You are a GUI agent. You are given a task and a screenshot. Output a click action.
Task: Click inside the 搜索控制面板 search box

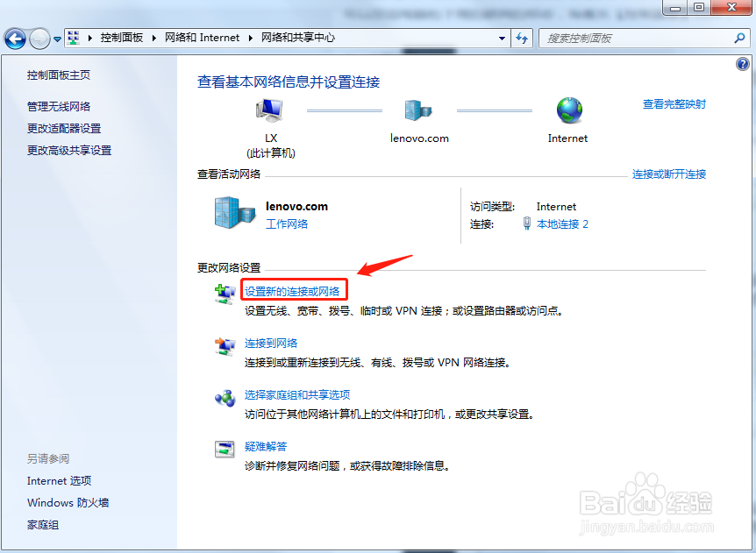click(640, 38)
